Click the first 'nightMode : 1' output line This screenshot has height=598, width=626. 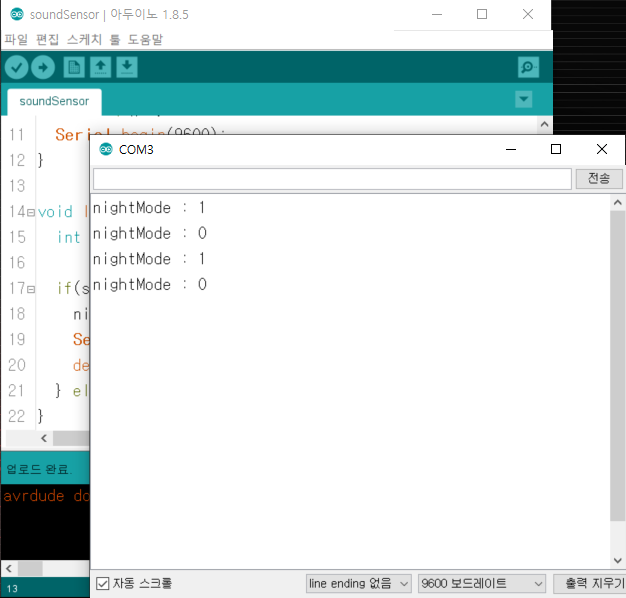point(149,208)
